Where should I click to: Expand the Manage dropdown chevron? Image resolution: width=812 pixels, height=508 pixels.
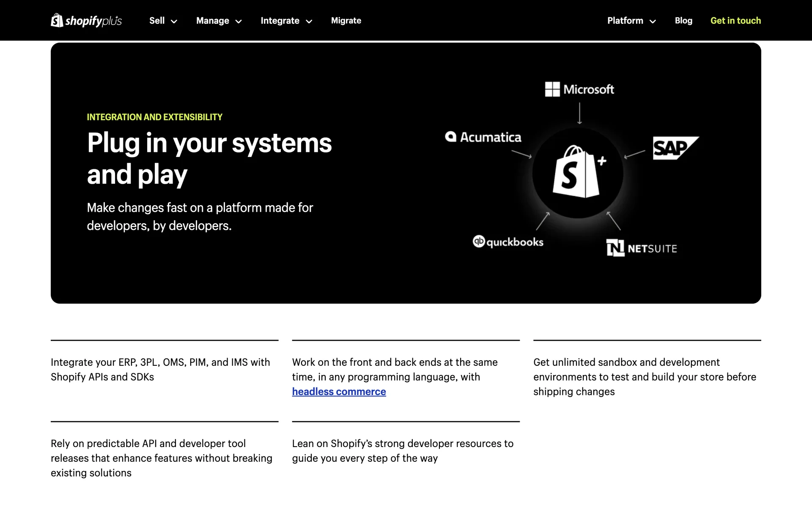click(x=239, y=22)
